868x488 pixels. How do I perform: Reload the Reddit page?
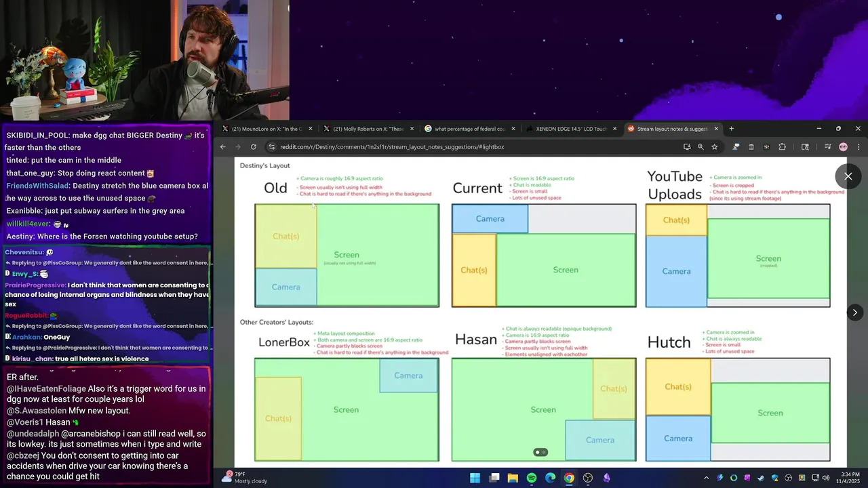tap(254, 146)
